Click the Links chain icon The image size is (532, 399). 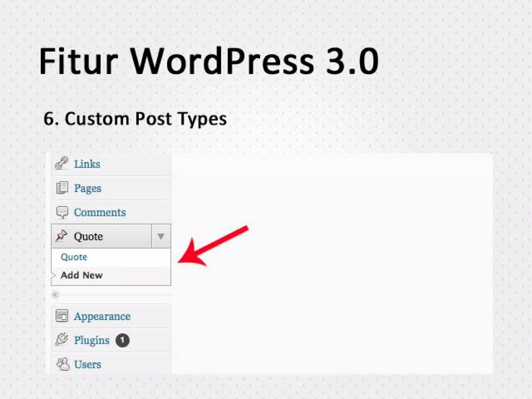point(62,164)
